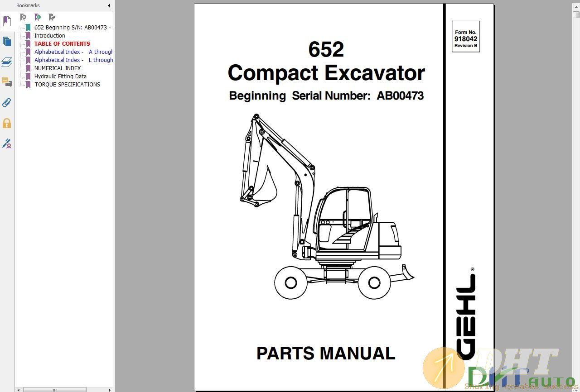The image size is (580, 392).
Task: Click the 'Bookmarks' panel title
Action: 28,5
